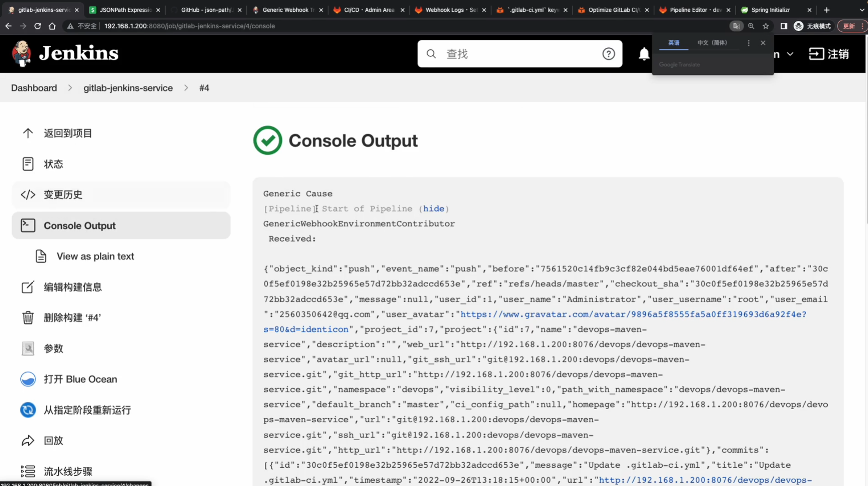868x486 pixels.
Task: Click the 变更历史 code icon
Action: [x=28, y=195]
